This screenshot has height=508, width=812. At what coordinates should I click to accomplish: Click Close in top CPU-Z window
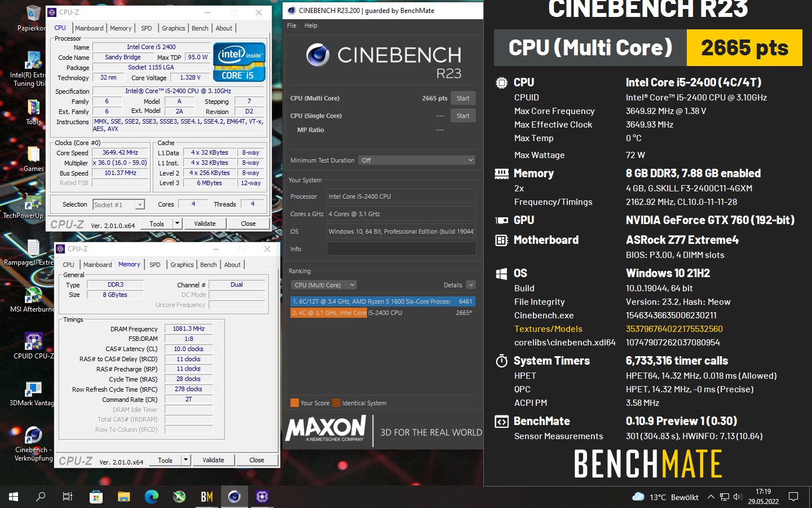[248, 224]
